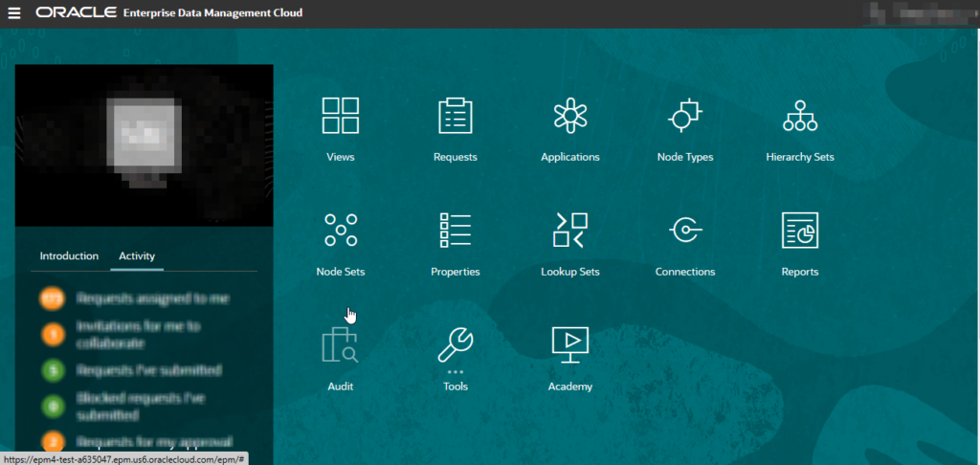
Task: Open the hamburger navigator menu
Action: pos(13,12)
